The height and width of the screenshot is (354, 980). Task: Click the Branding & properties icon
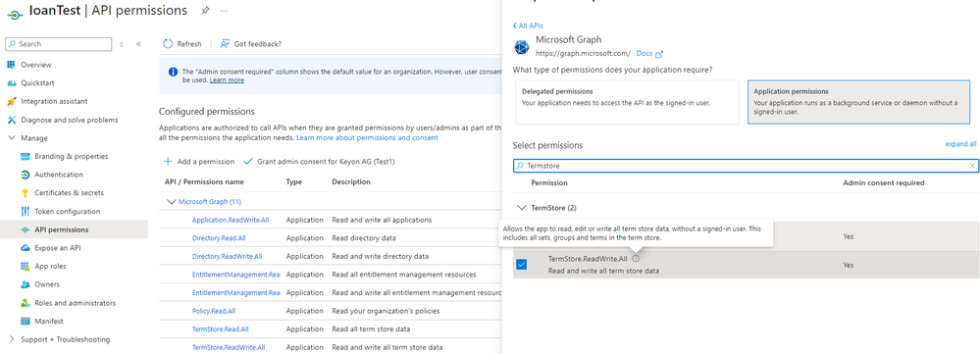coord(25,156)
